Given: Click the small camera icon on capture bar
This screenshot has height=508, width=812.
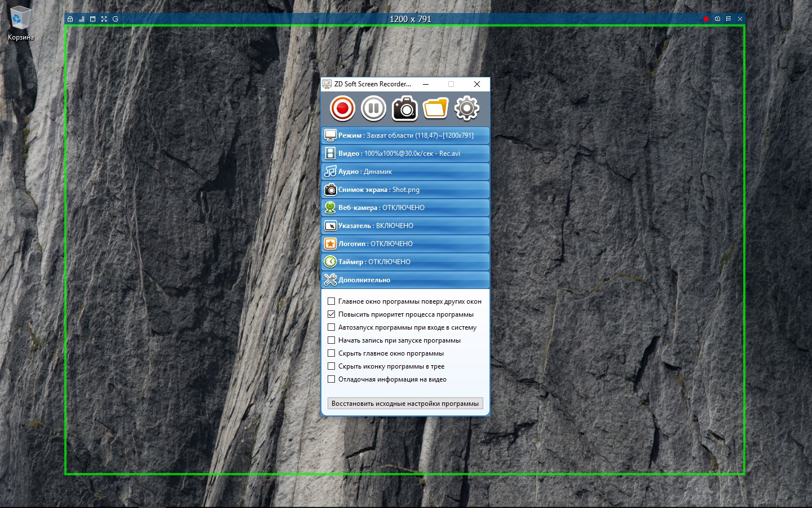Looking at the screenshot, I should [x=717, y=19].
